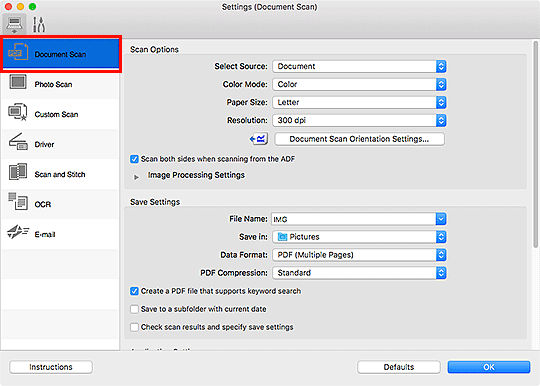
Task: Click the Defaults button
Action: (399, 367)
